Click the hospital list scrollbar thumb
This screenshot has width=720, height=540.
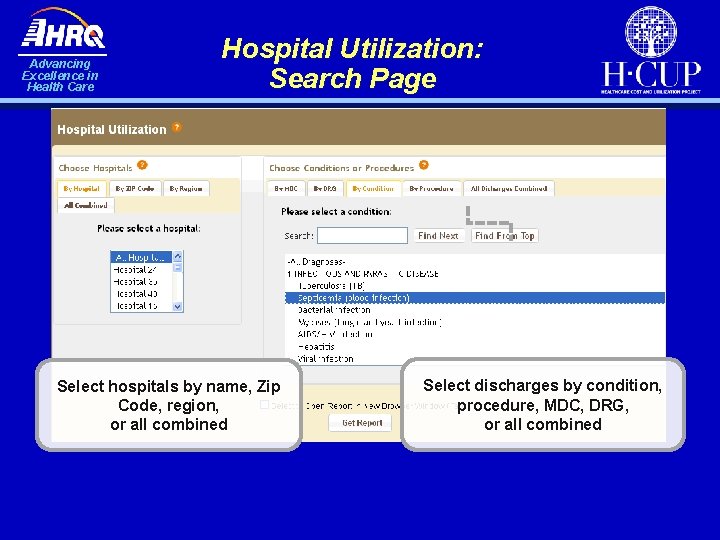[x=178, y=267]
